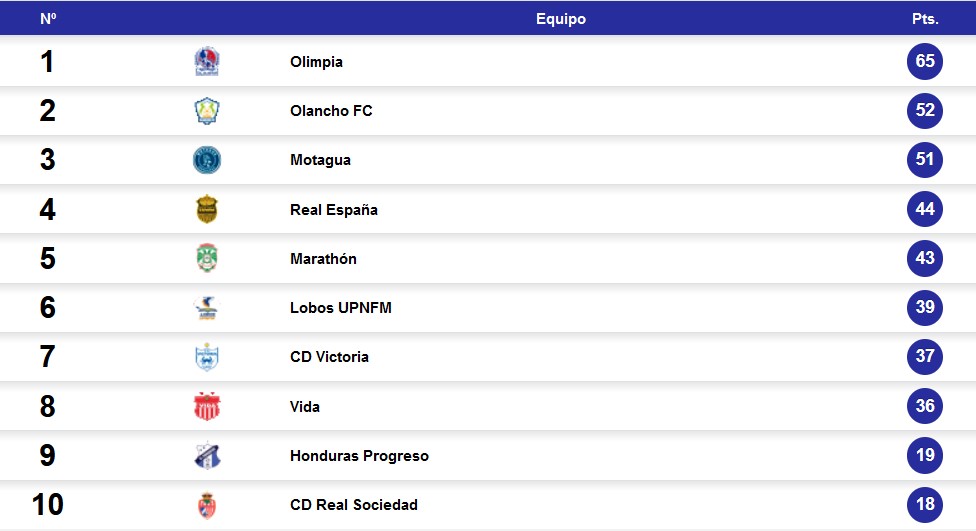Click the Equipo column header
Image resolution: width=976 pixels, height=531 pixels.
click(561, 19)
